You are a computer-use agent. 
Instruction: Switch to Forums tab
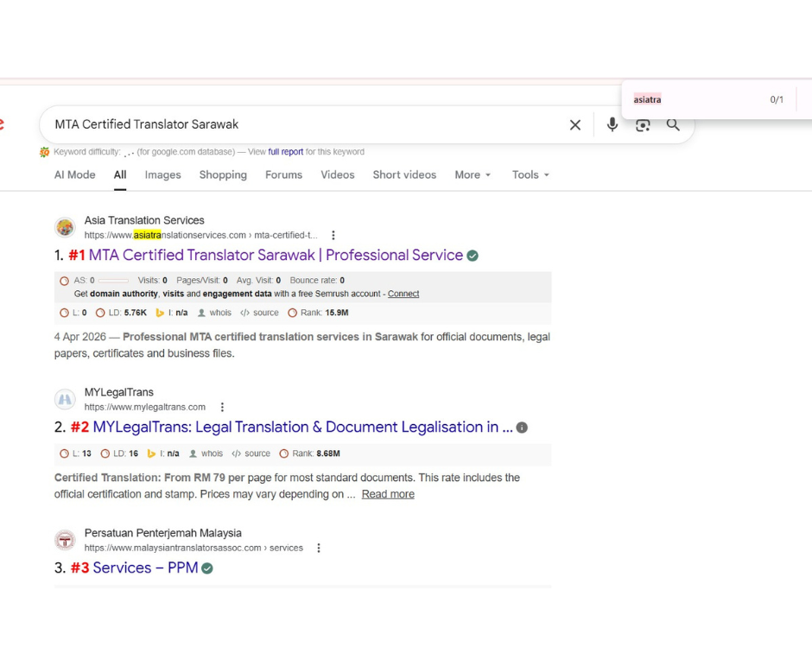[284, 175]
